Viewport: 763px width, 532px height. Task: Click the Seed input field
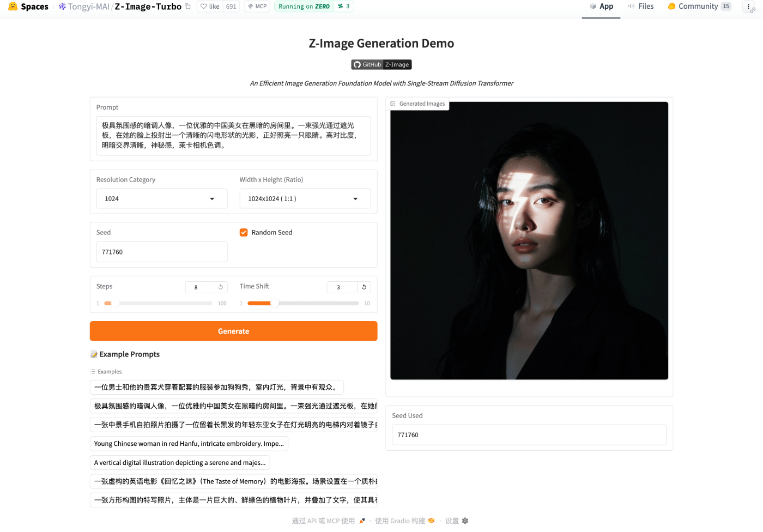161,252
